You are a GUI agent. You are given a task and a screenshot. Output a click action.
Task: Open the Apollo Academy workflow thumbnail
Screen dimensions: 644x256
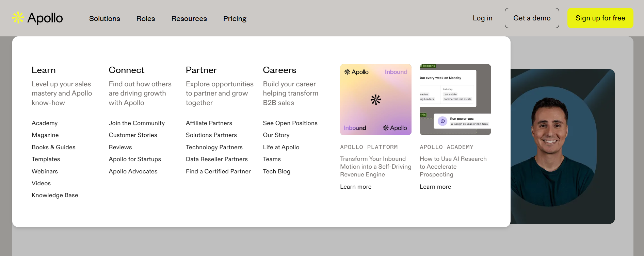[455, 100]
